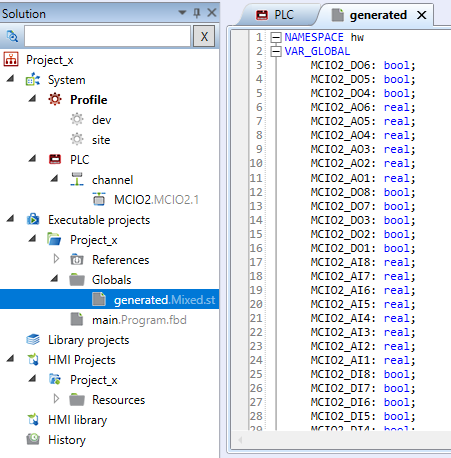
Task: Collapse the Executable projects node
Action: pos(11,218)
